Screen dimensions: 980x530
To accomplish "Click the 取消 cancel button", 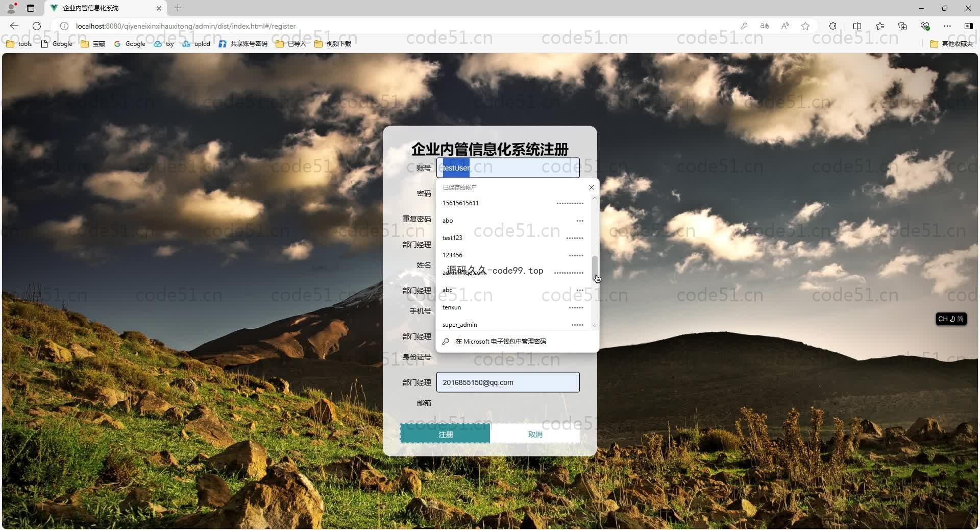I will click(x=535, y=435).
